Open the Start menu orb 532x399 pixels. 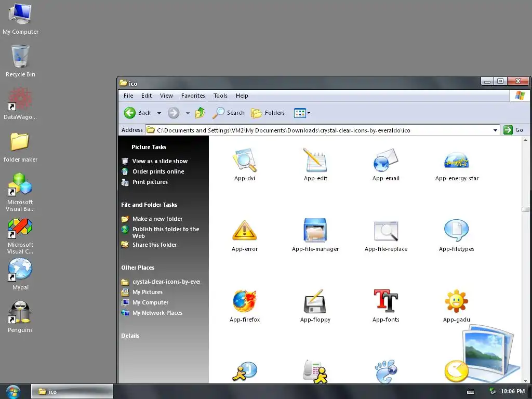tap(13, 392)
